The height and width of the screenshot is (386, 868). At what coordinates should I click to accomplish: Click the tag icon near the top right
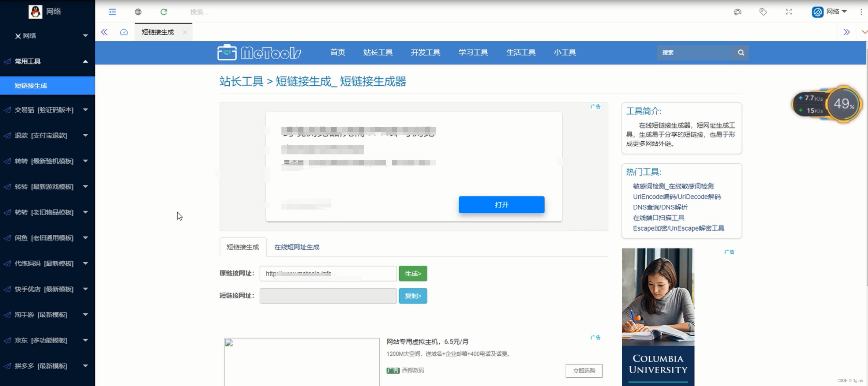[x=763, y=12]
